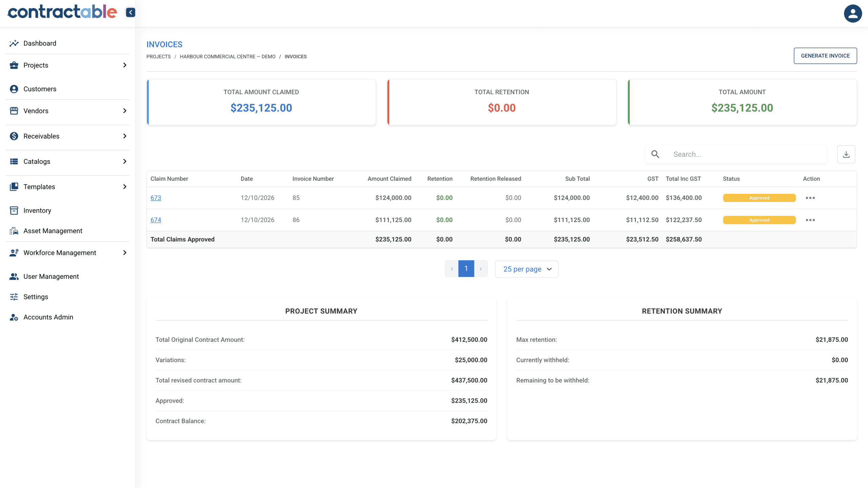Open Harbour Commercial Centre breadcrumb
868x488 pixels.
(228, 57)
